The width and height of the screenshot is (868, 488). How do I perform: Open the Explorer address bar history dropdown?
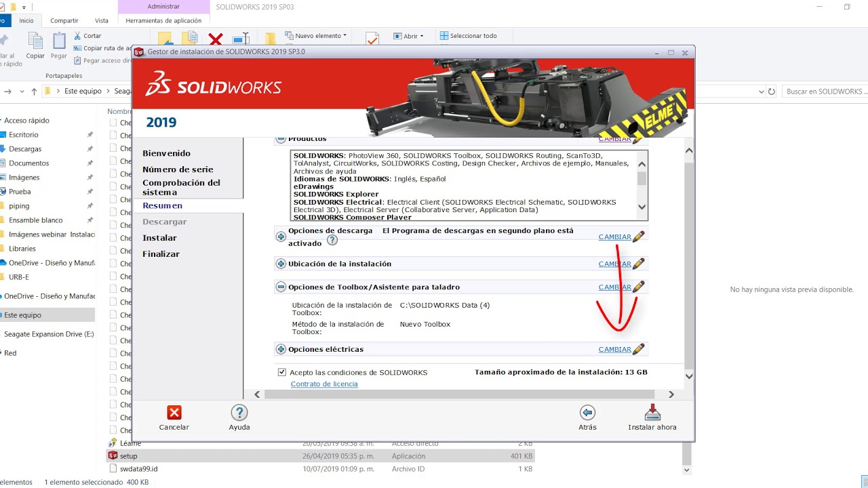(761, 91)
